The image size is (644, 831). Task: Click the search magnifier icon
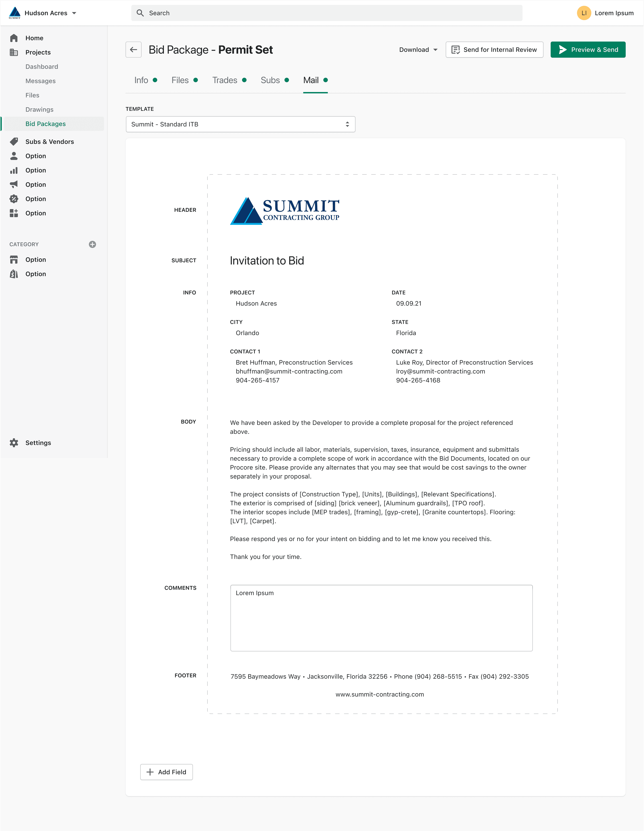pos(140,13)
